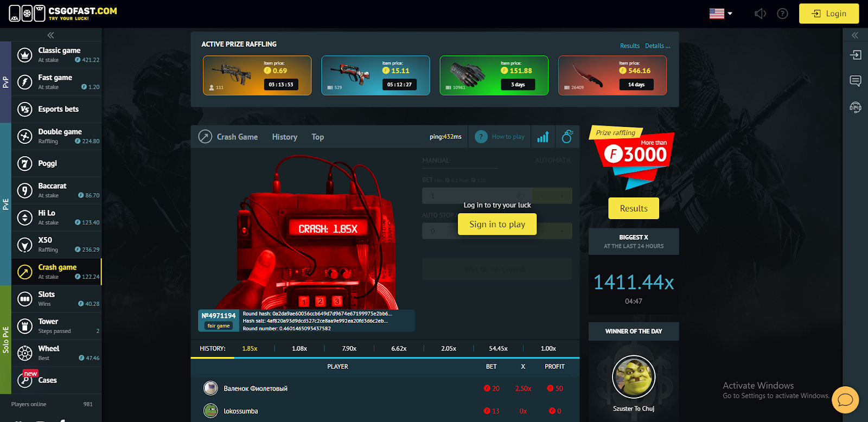The width and height of the screenshot is (868, 422).
Task: Expand the right side panel
Action: pyautogui.click(x=855, y=35)
